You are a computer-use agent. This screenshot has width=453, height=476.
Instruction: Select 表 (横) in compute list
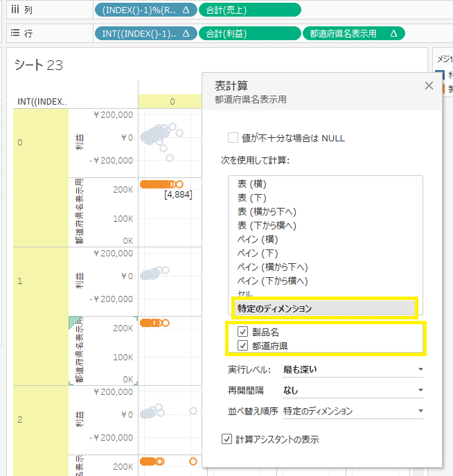click(252, 184)
